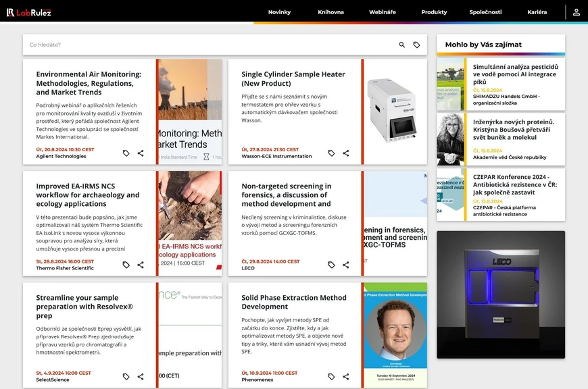
Task: Open the Novinky menu
Action: click(x=279, y=12)
